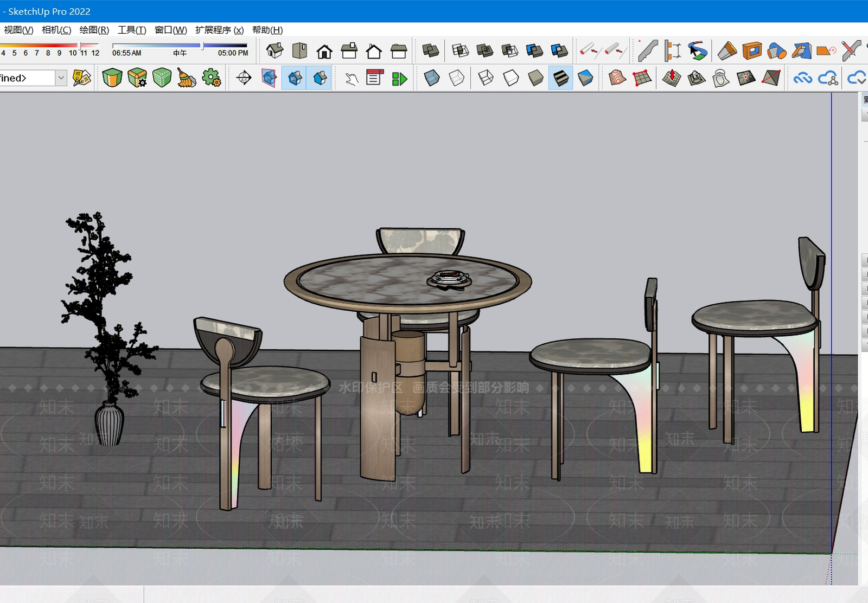Viewport: 868px width, 603px height.
Task: Click the red-header list window icon
Action: [375, 78]
